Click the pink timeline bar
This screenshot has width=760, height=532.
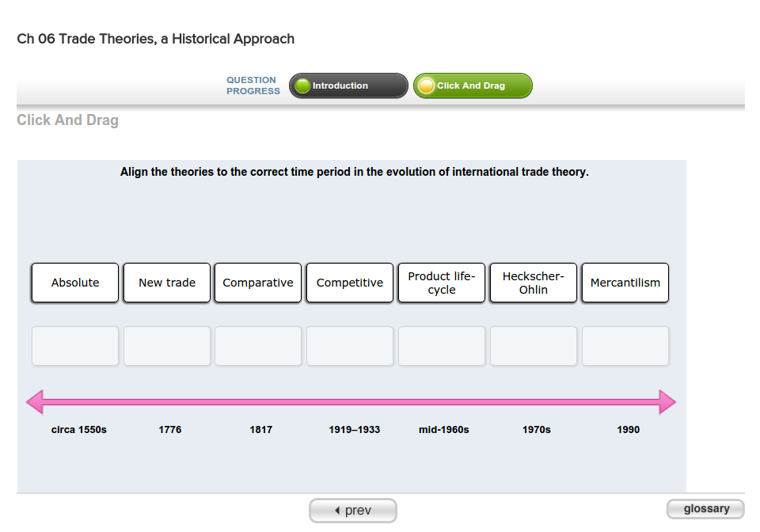(x=352, y=402)
